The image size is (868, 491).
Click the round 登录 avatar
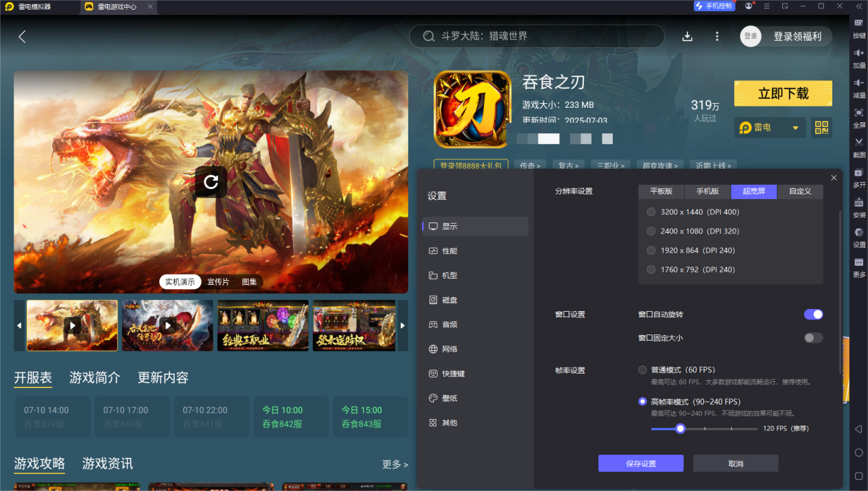[x=751, y=36]
